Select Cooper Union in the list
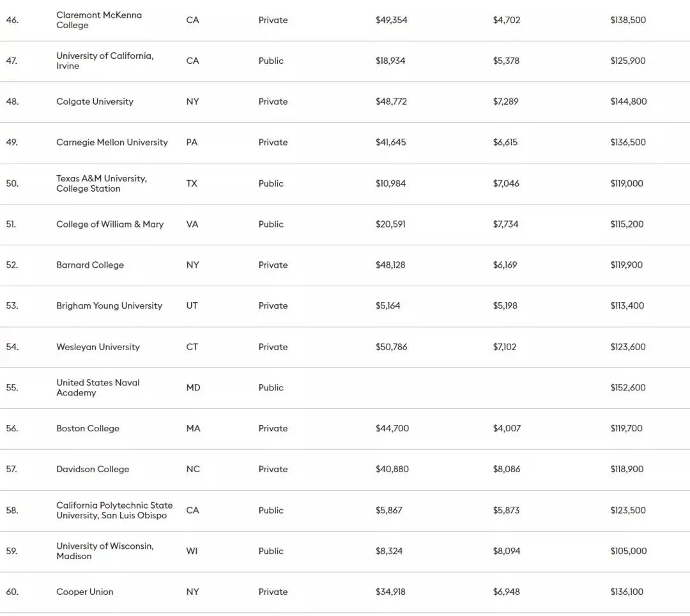This screenshot has width=690, height=616. [85, 592]
